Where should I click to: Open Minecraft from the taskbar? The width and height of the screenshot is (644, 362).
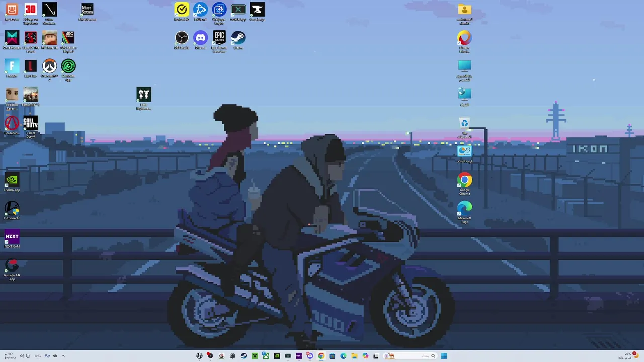tap(255, 356)
